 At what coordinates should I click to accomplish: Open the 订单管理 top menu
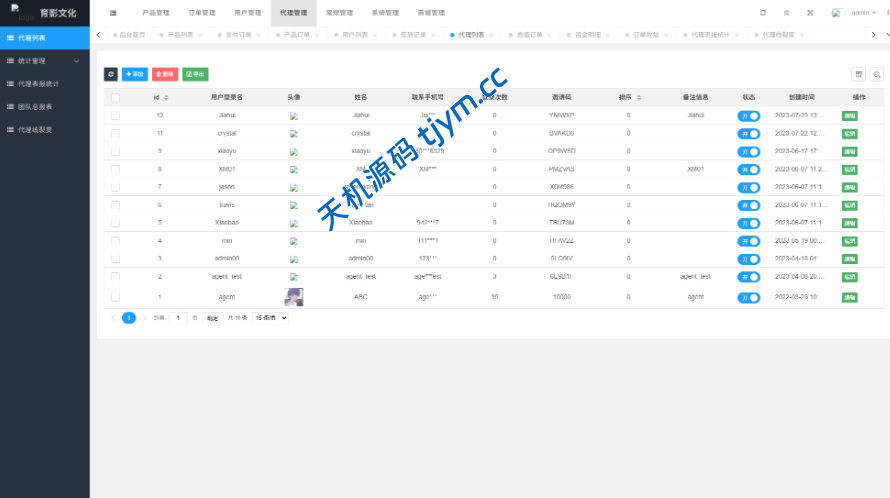[x=201, y=13]
